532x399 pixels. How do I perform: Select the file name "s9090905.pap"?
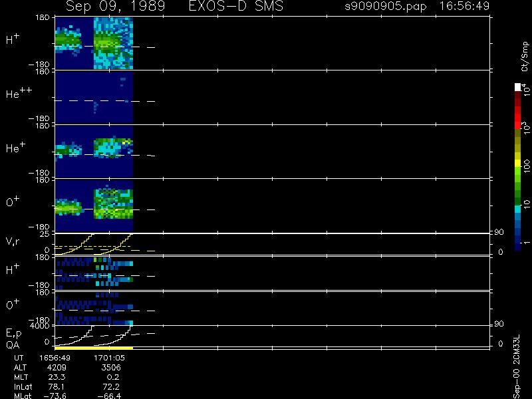(x=386, y=7)
